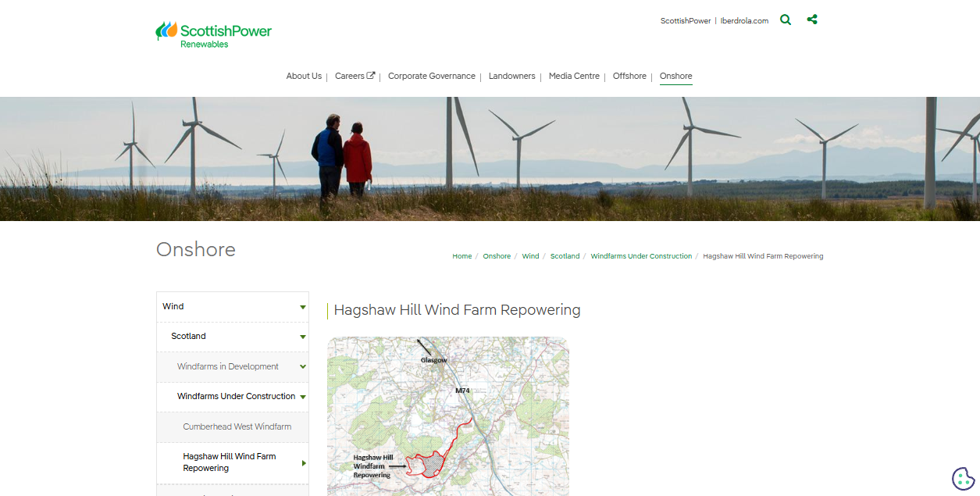Collapse Windfarms Under Construction
Image resolution: width=980 pixels, height=496 pixels.
pos(301,396)
